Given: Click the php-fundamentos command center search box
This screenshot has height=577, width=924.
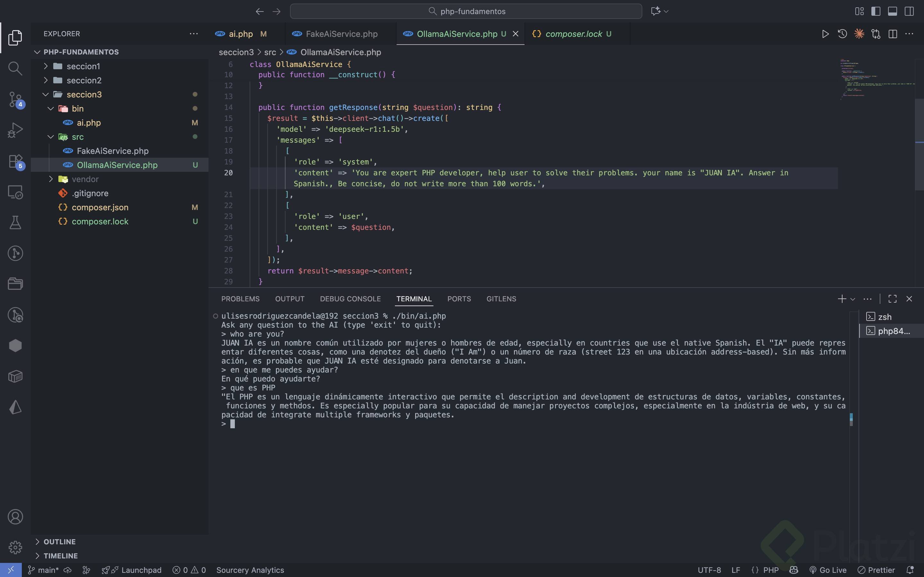Looking at the screenshot, I should 466,11.
